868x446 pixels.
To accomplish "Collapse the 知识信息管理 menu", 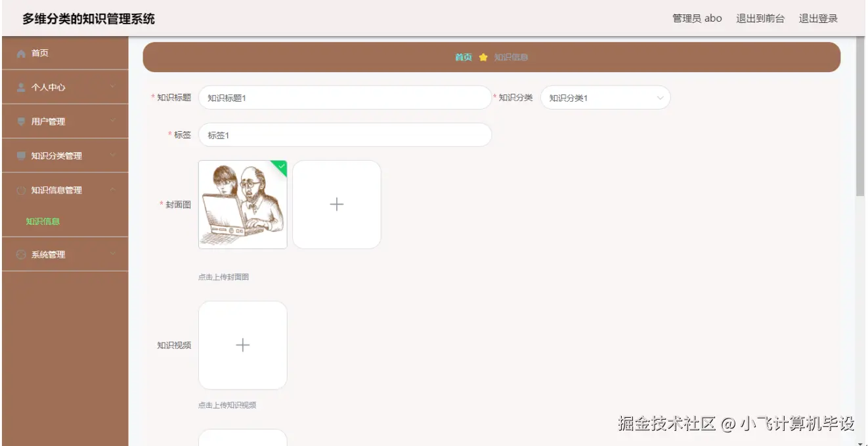I will (64, 190).
